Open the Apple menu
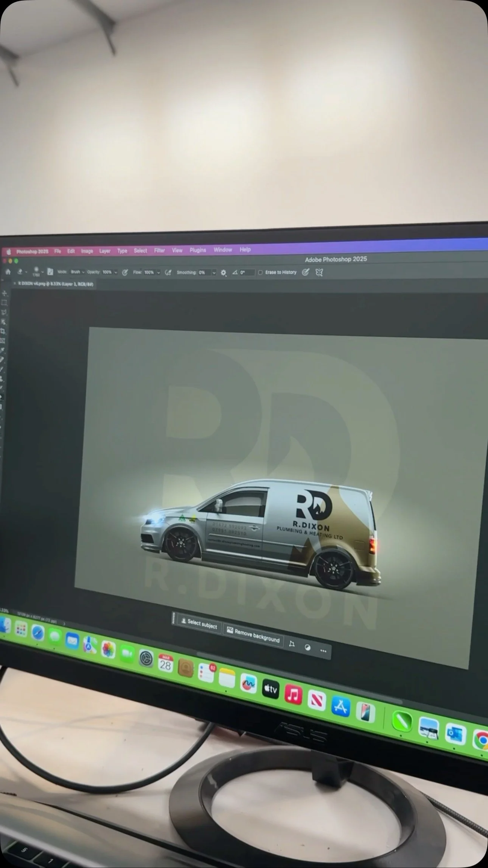This screenshot has width=488, height=868. click(x=8, y=252)
